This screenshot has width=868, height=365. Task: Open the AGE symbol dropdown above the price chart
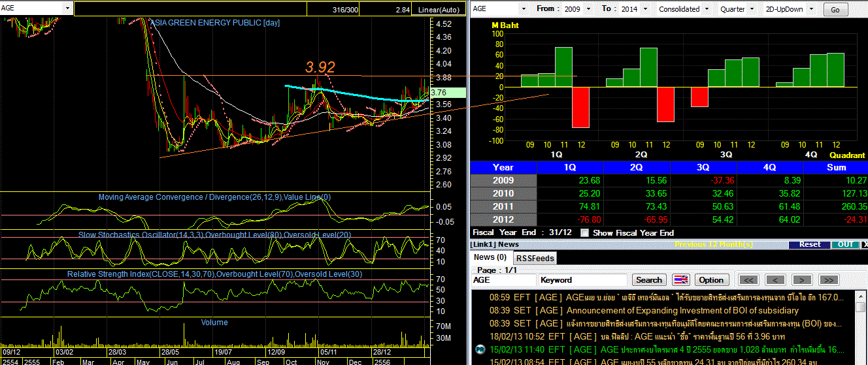click(66, 8)
